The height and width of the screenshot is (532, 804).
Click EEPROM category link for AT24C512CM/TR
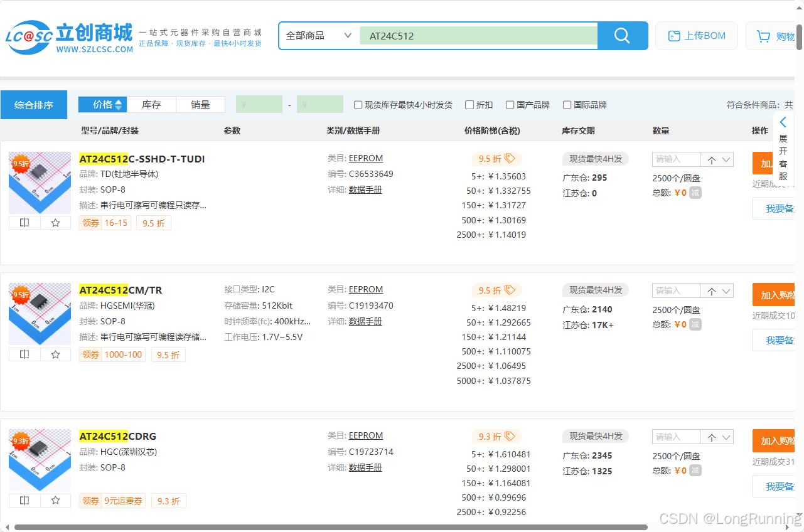366,289
